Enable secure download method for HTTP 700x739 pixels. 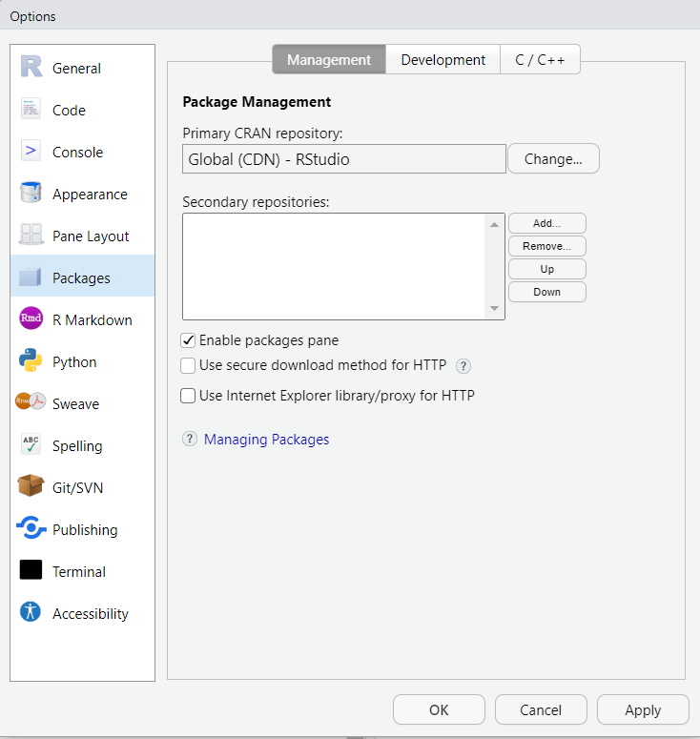(189, 365)
